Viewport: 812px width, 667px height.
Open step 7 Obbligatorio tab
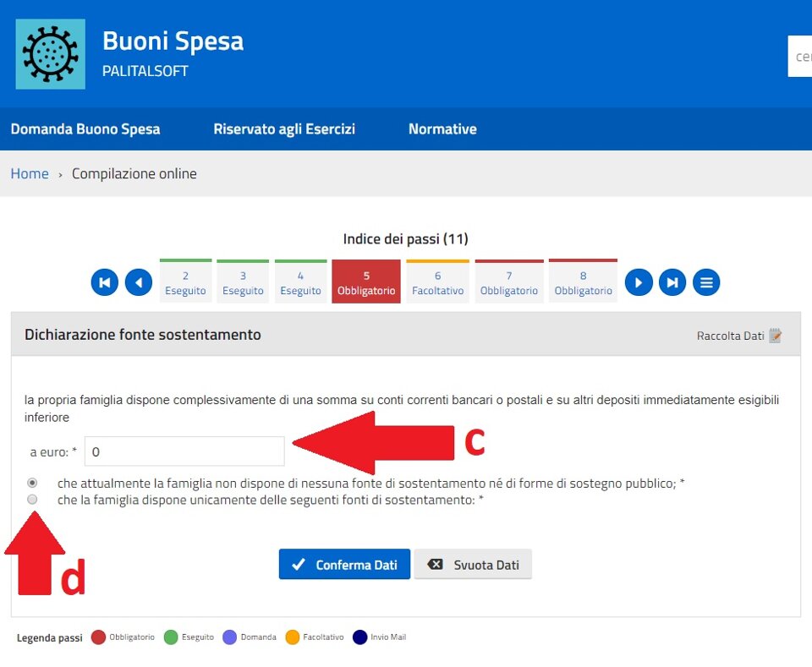[508, 282]
